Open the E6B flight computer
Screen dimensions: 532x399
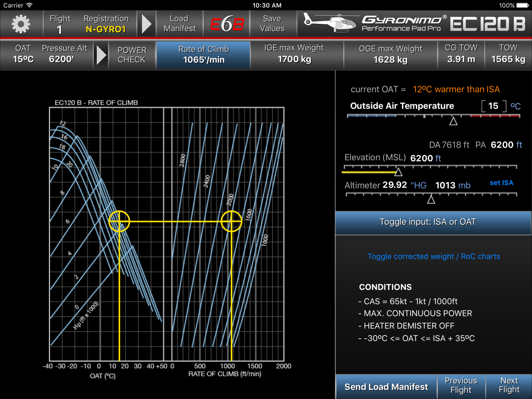coord(227,24)
